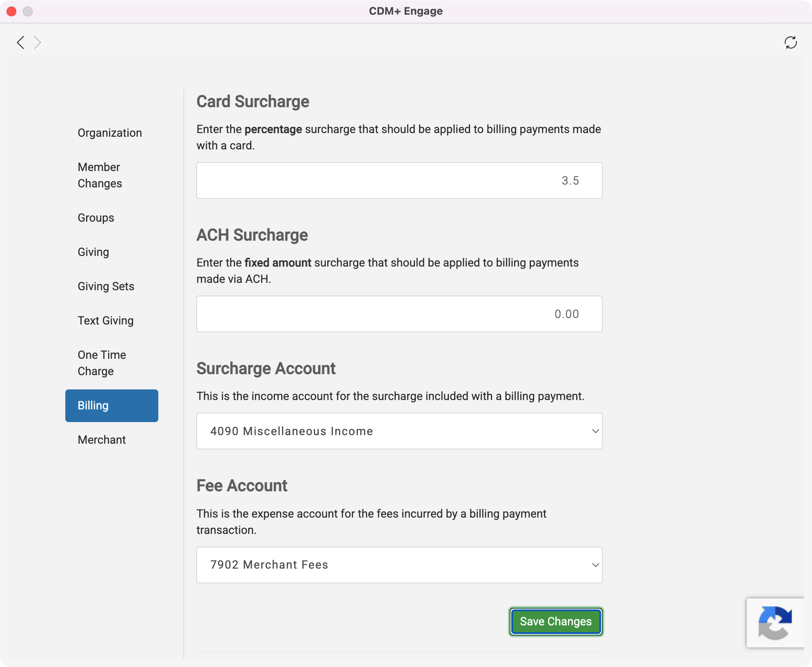Open Giving Sets settings
Screen dimensions: 812x667
(x=106, y=287)
